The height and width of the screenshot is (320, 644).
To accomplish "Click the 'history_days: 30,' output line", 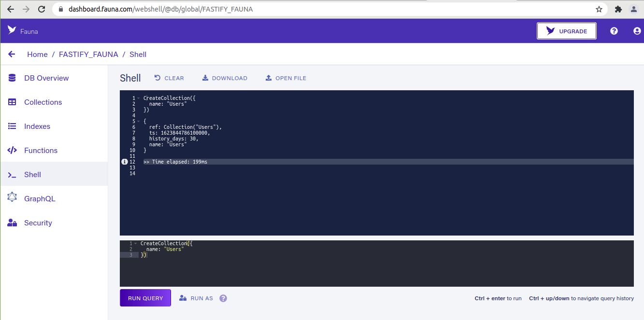I will (173, 139).
